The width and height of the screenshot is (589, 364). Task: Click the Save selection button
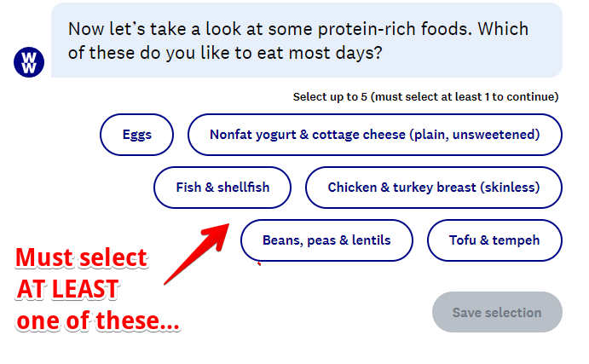pyautogui.click(x=497, y=312)
